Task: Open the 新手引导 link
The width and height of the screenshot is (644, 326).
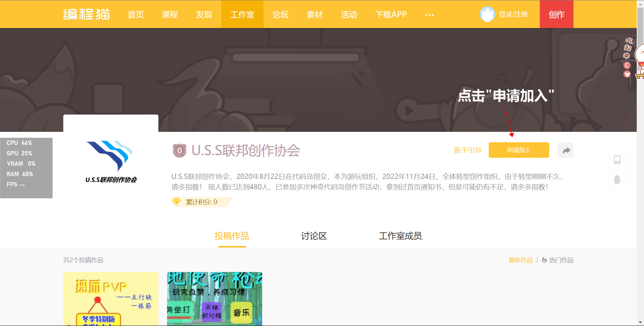Action: pyautogui.click(x=468, y=150)
